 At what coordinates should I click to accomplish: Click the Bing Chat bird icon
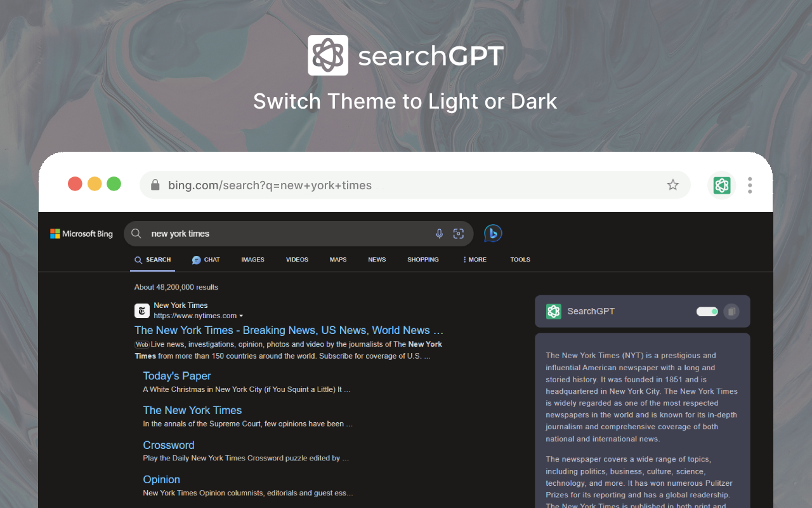(493, 233)
